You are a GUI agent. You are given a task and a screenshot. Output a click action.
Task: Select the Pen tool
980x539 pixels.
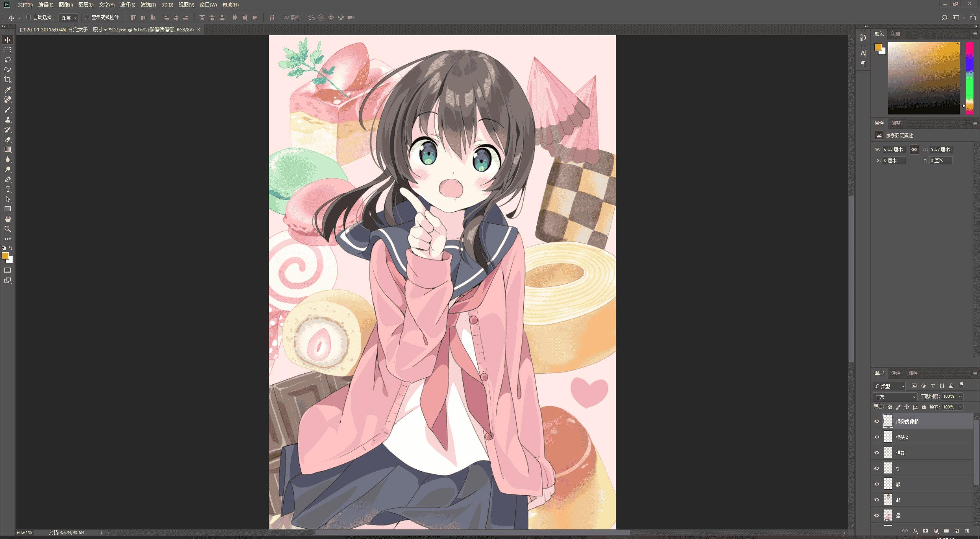point(8,179)
